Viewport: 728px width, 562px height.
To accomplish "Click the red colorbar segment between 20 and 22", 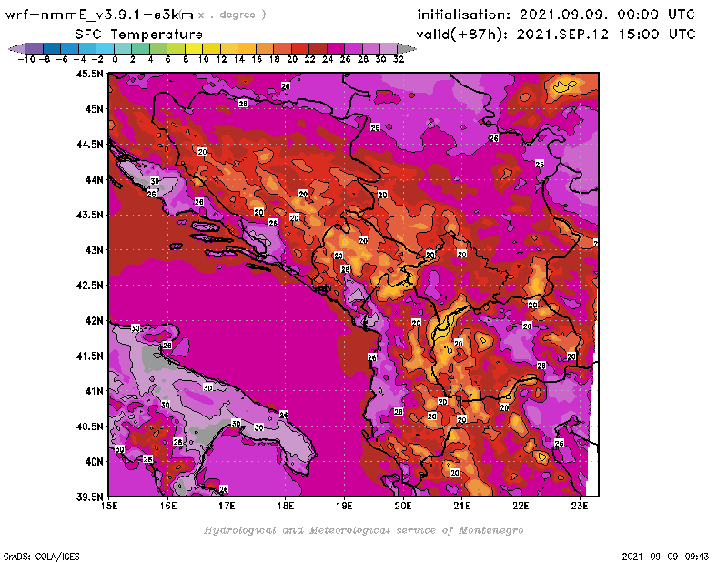I will click(300, 48).
